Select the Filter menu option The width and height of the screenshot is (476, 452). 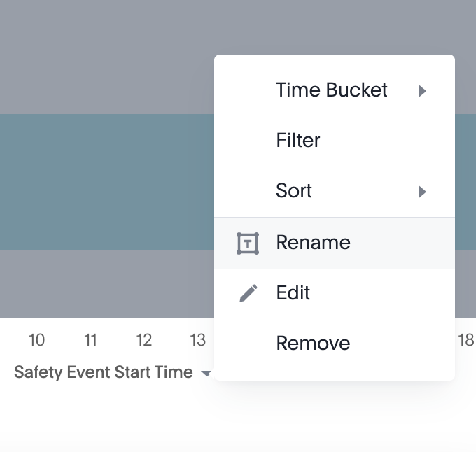(x=298, y=141)
